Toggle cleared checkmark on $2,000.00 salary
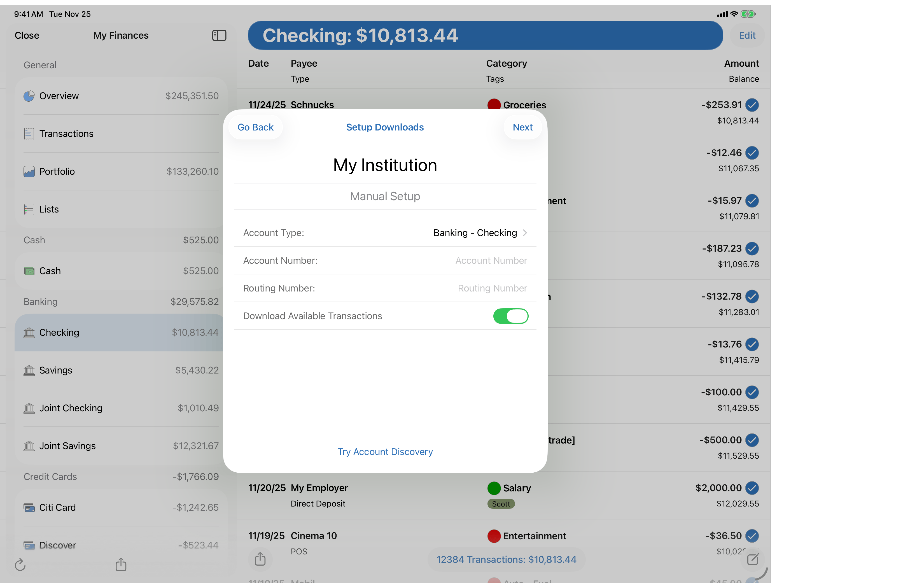The width and height of the screenshot is (924, 588). (752, 488)
